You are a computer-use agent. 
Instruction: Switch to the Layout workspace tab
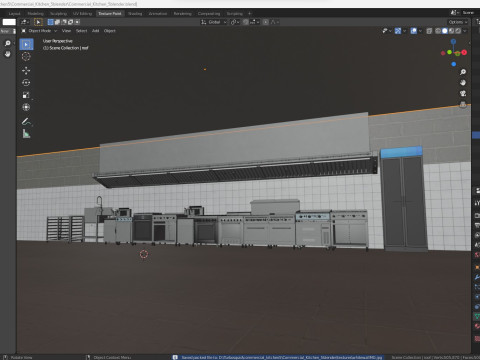14,13
